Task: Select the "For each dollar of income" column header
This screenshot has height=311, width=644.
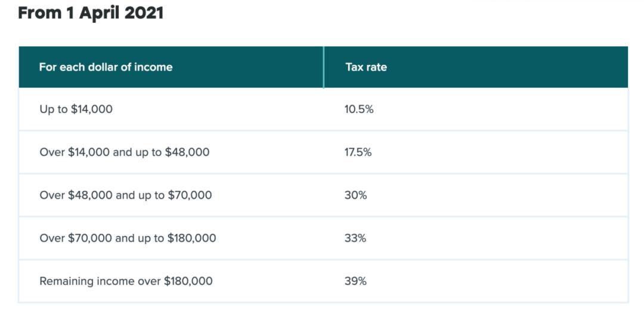Action: click(106, 67)
